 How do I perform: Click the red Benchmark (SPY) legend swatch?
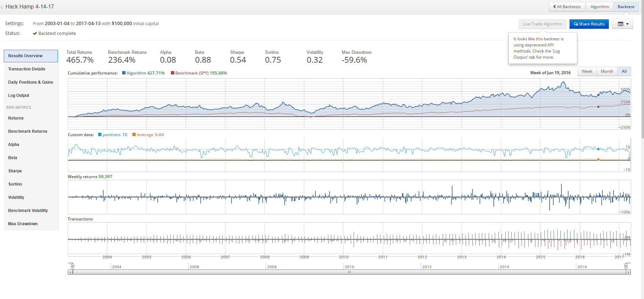point(173,73)
